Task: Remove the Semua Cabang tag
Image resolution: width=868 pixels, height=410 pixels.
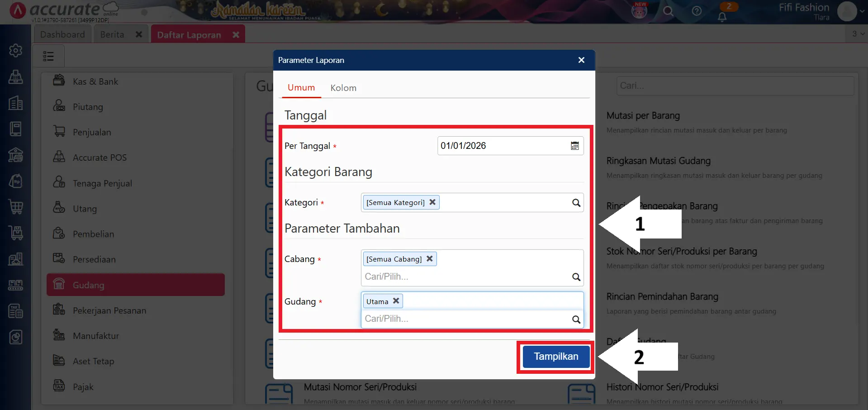Action: coord(430,259)
